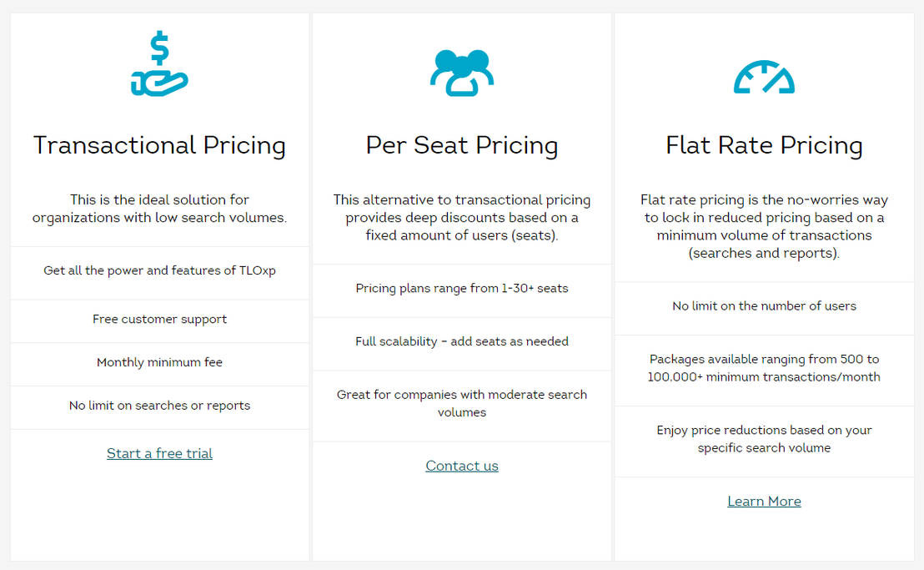Viewport: 924px width, 570px height.
Task: Select the Transactional Pricing heading
Action: click(159, 144)
